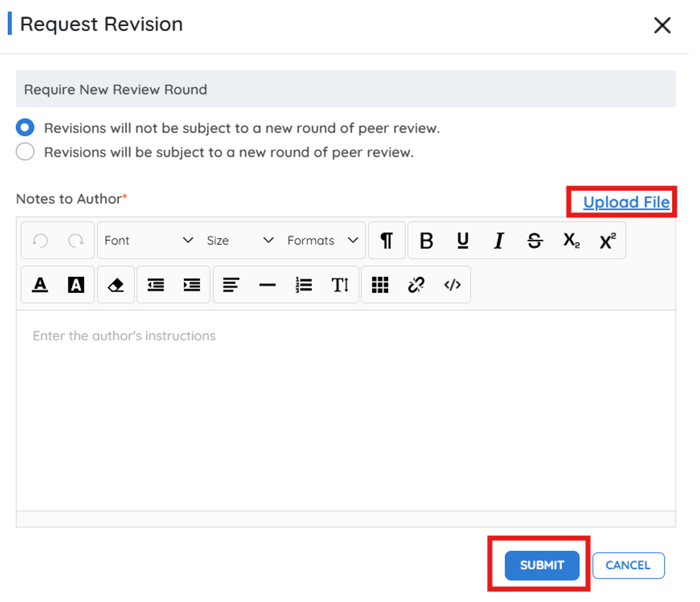Close the Request Revision dialog
Image resolution: width=700 pixels, height=602 pixels.
[663, 26]
